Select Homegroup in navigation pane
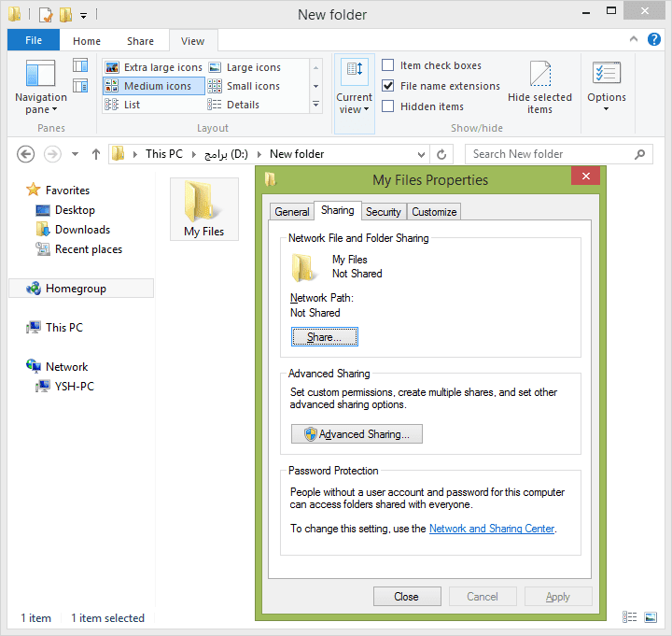The image size is (672, 636). point(81,289)
